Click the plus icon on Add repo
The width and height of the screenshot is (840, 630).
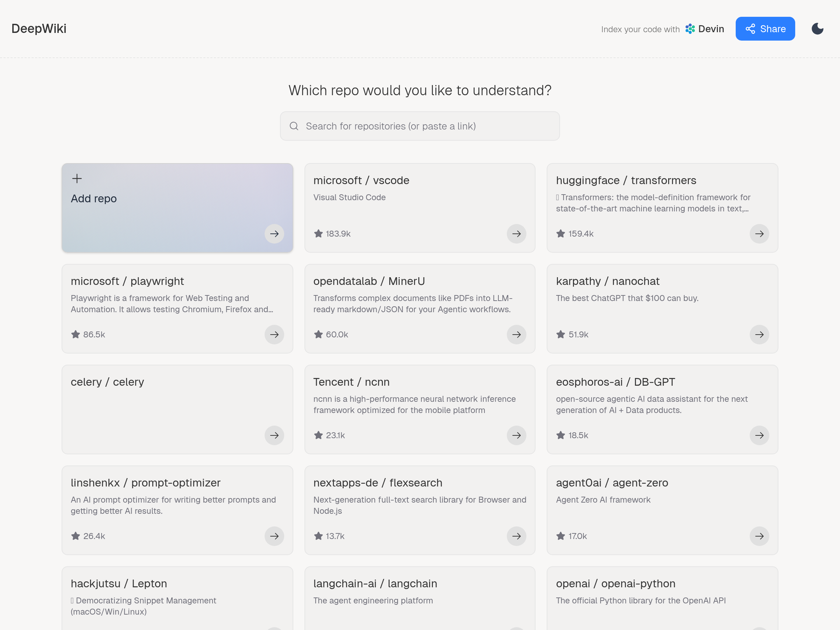pos(77,178)
